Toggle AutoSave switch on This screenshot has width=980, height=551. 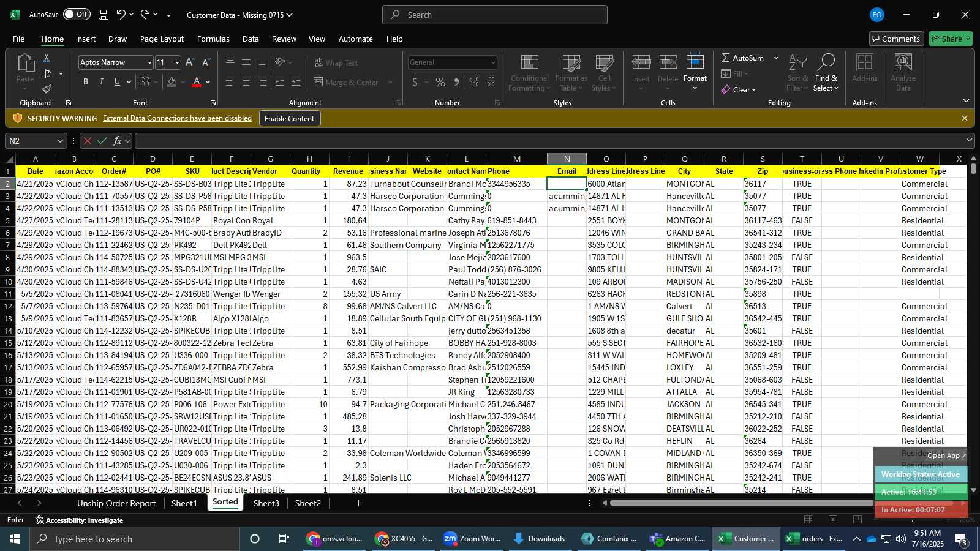pos(77,14)
